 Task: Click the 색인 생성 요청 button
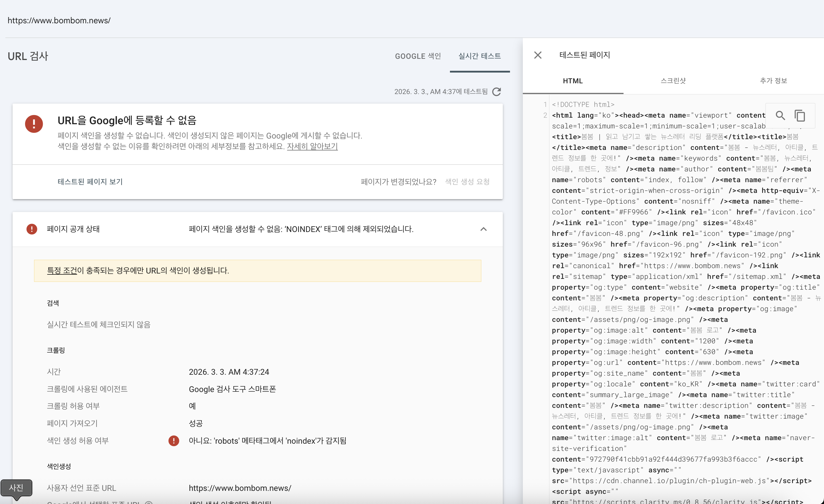[467, 182]
